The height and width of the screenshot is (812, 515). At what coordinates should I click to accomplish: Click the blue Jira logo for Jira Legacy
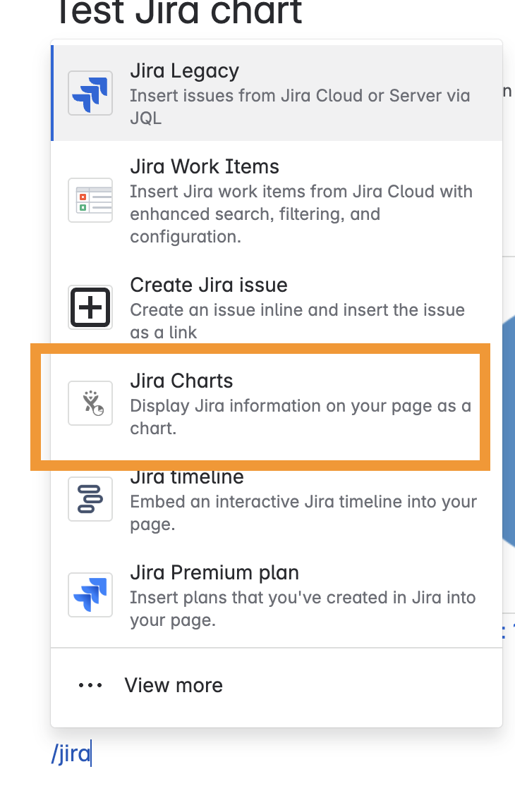tap(89, 92)
